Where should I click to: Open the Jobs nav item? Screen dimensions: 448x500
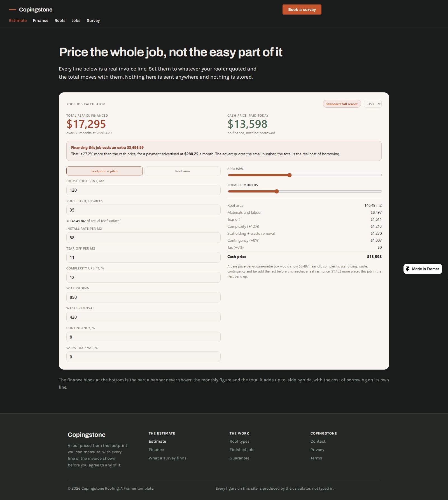76,20
